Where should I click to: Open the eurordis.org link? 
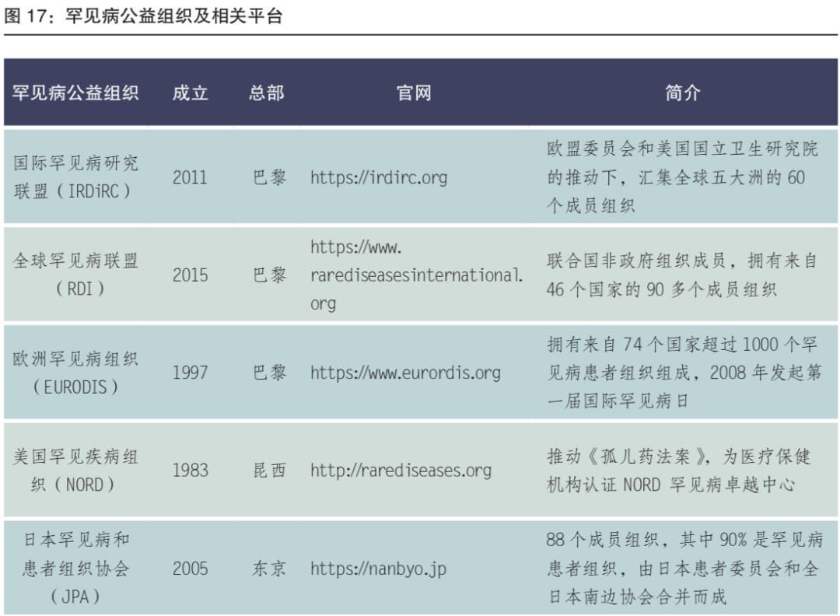pyautogui.click(x=404, y=373)
